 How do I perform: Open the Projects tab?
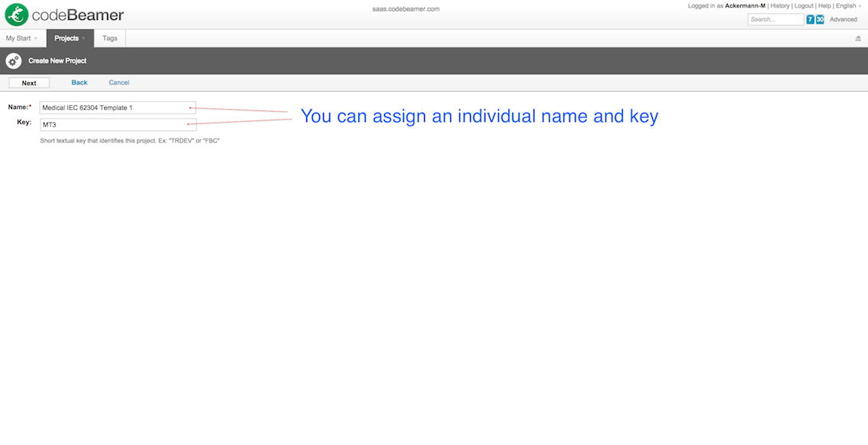70,38
